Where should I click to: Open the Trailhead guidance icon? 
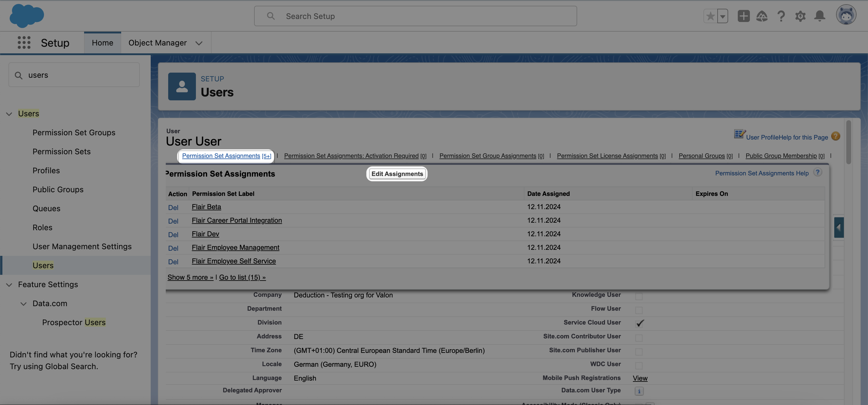762,16
